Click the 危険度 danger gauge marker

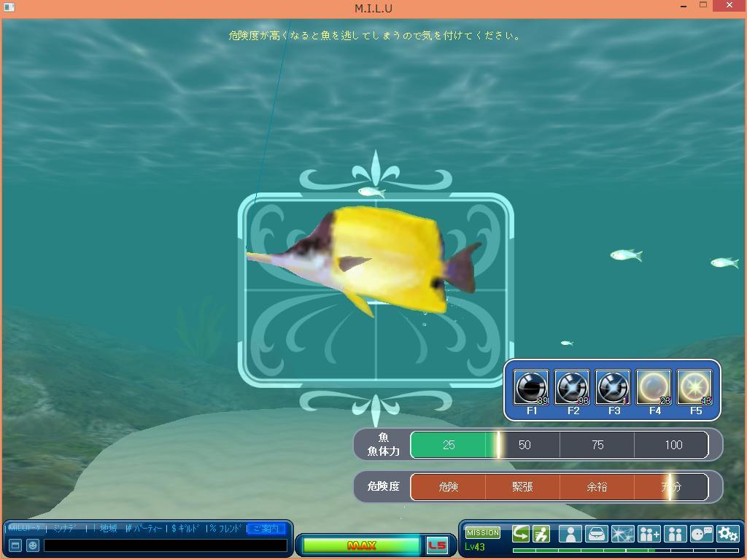pos(670,486)
